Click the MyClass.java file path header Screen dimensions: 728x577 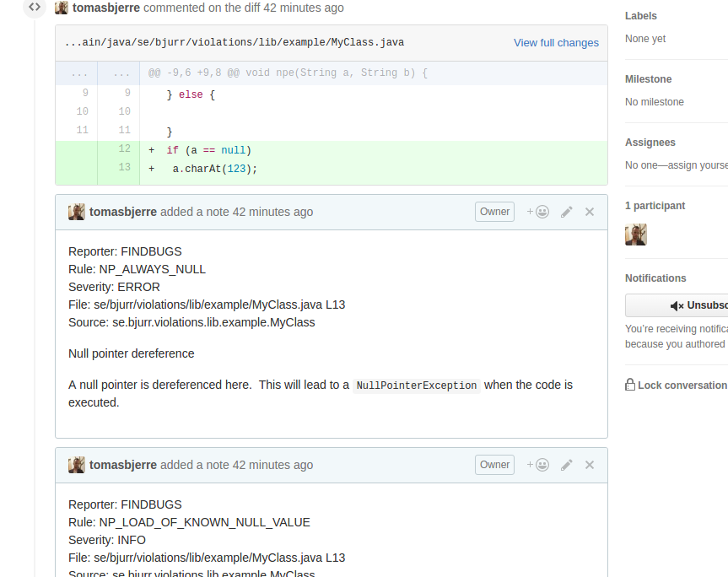pyautogui.click(x=235, y=42)
